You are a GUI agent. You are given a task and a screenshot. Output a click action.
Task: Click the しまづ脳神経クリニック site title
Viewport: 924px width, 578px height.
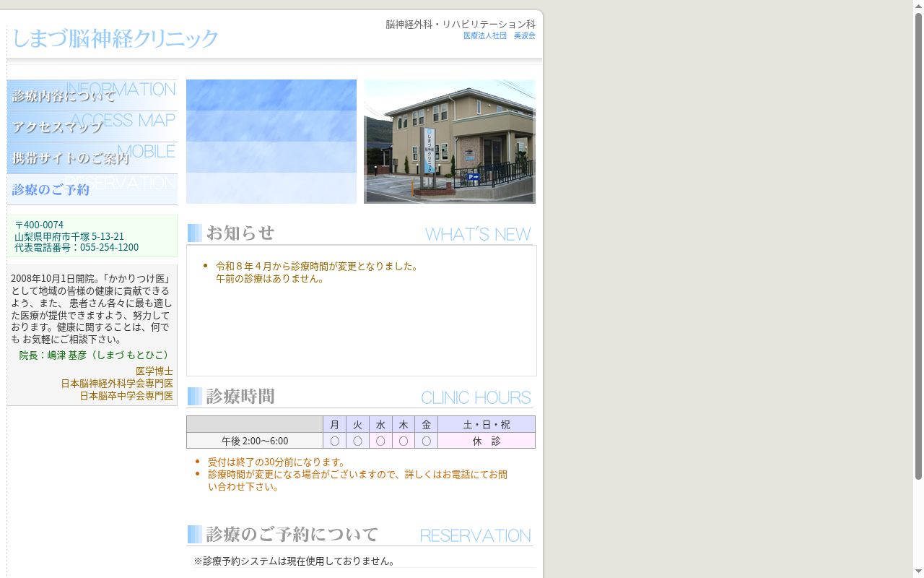tap(115, 38)
